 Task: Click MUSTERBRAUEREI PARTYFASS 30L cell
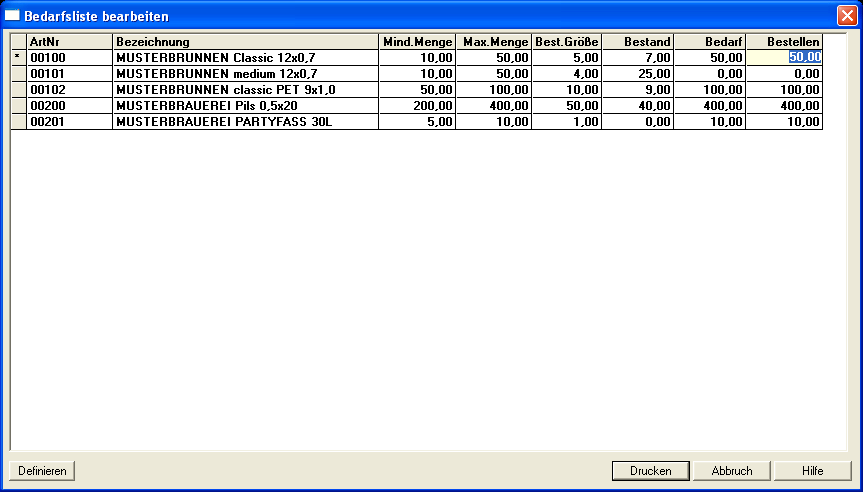point(245,121)
